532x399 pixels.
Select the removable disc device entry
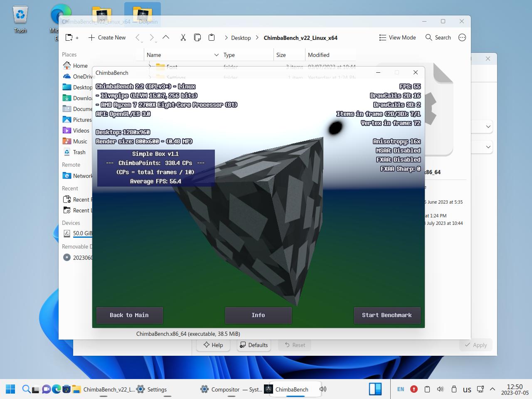pos(77,258)
